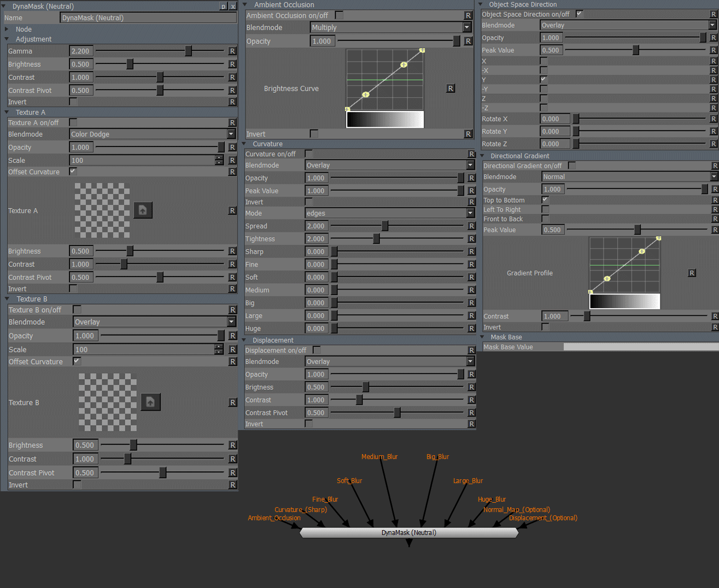The image size is (719, 588).
Task: Click the Name field DynaMask (Neutral)
Action: (148, 17)
